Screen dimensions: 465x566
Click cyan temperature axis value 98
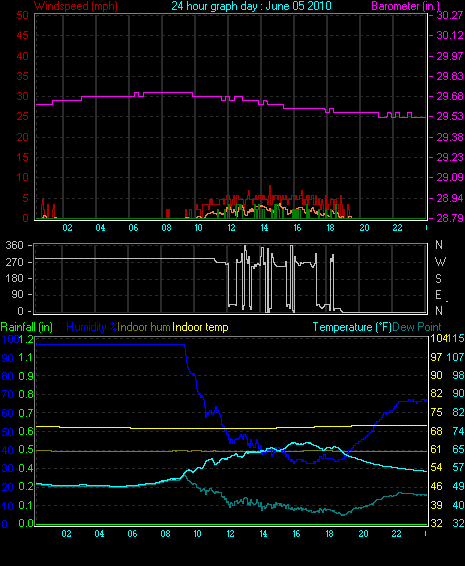click(x=458, y=375)
